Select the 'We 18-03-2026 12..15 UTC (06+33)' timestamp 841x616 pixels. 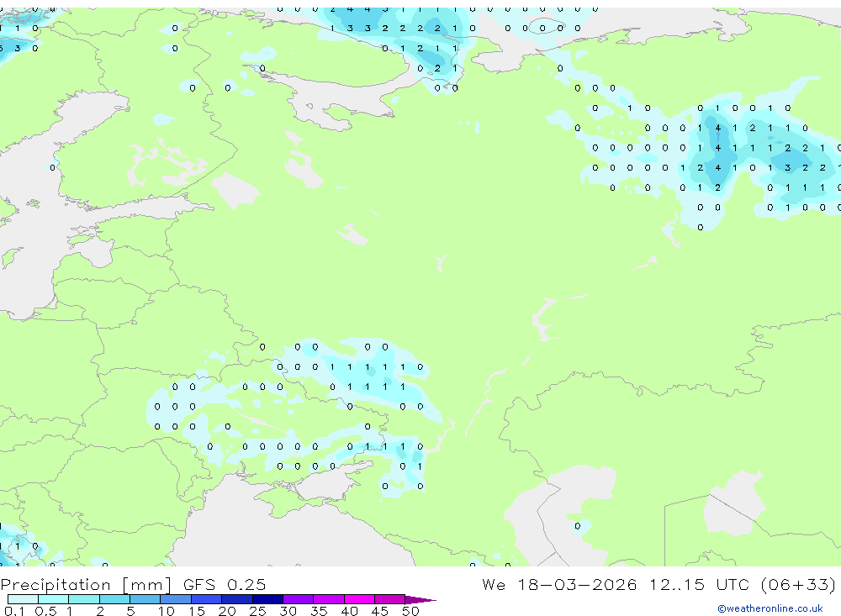[x=659, y=584]
